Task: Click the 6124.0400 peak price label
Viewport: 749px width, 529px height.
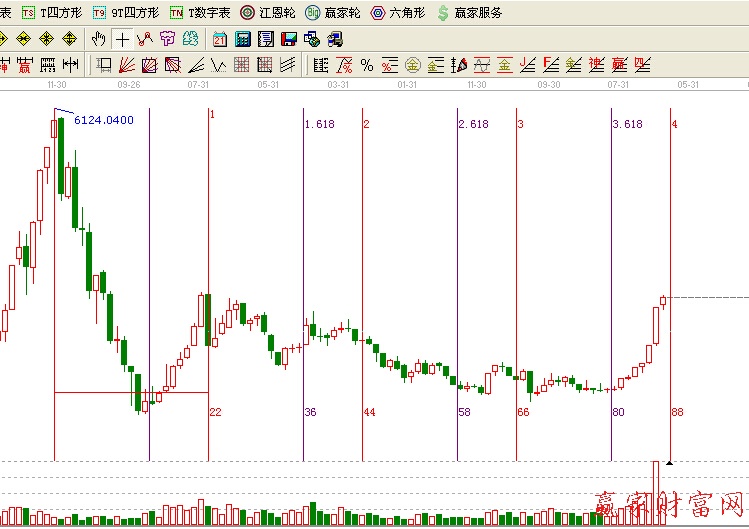Action: point(104,120)
